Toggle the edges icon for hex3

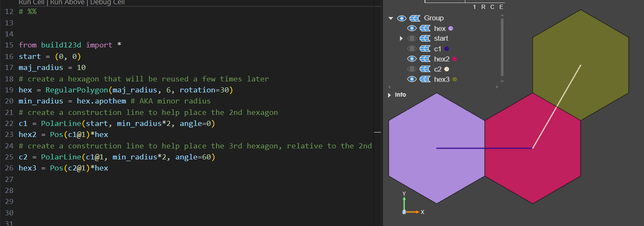click(x=425, y=79)
